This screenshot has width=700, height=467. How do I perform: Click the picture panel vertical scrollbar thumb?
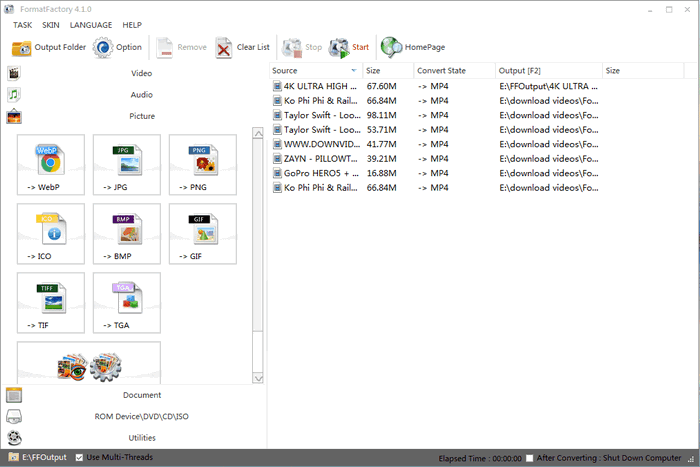tap(258, 235)
